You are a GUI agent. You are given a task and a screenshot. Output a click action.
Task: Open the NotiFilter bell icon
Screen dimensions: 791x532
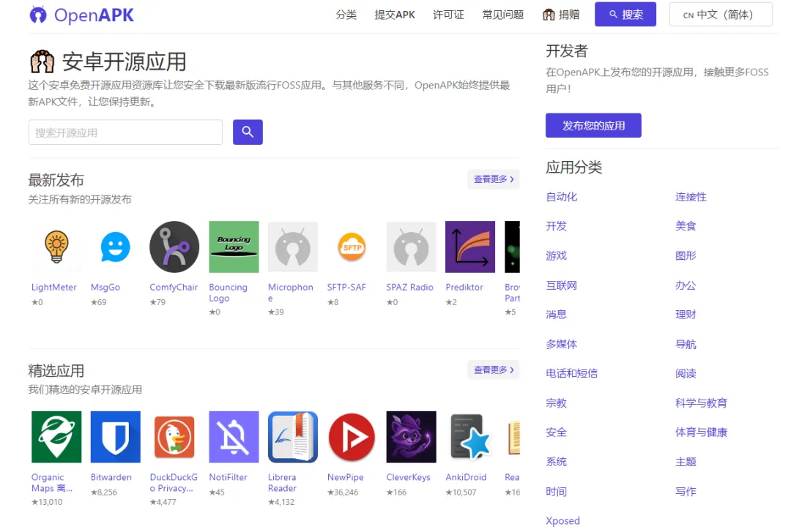point(234,437)
